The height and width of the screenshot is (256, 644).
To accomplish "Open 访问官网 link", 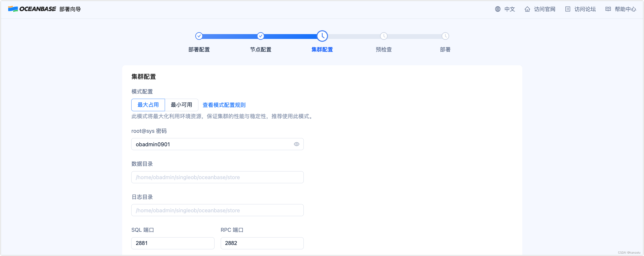I will tap(544, 9).
